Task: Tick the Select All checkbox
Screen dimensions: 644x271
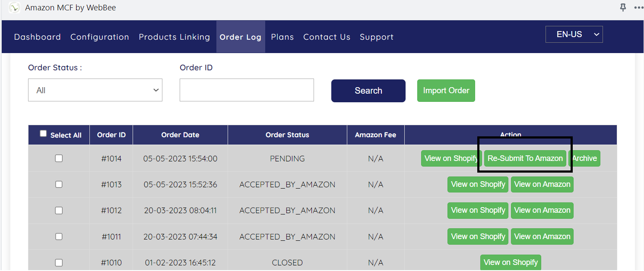Action: pyautogui.click(x=43, y=134)
